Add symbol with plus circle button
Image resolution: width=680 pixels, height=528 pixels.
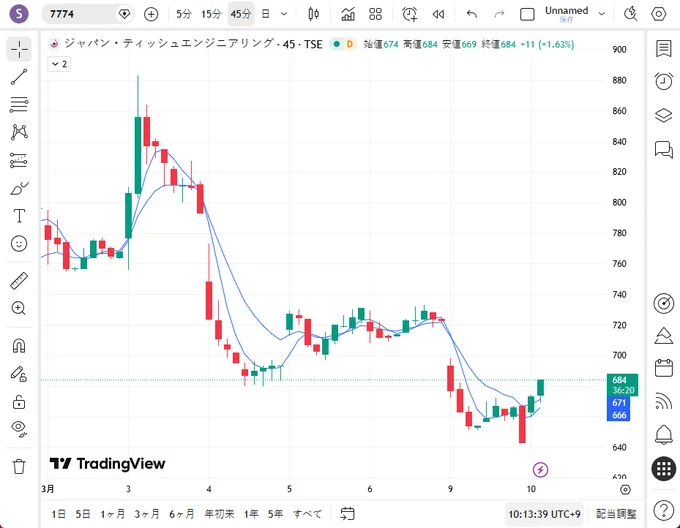click(x=151, y=14)
